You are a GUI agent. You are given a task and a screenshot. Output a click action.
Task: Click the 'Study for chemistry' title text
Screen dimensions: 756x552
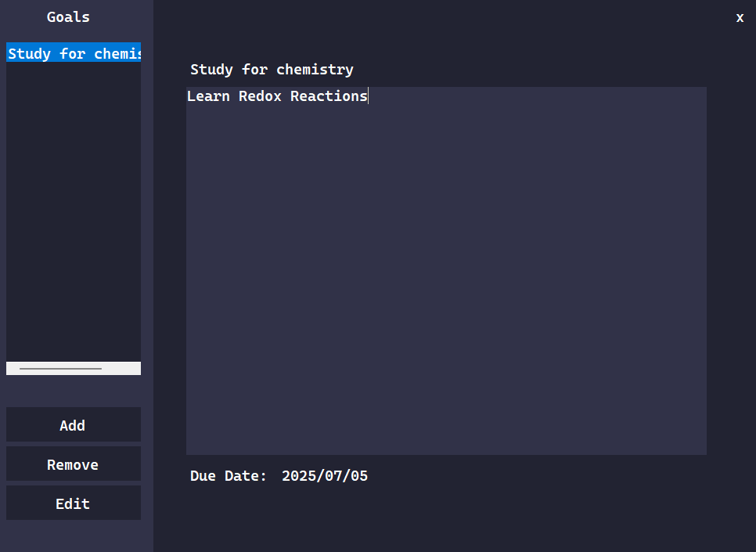coord(272,70)
